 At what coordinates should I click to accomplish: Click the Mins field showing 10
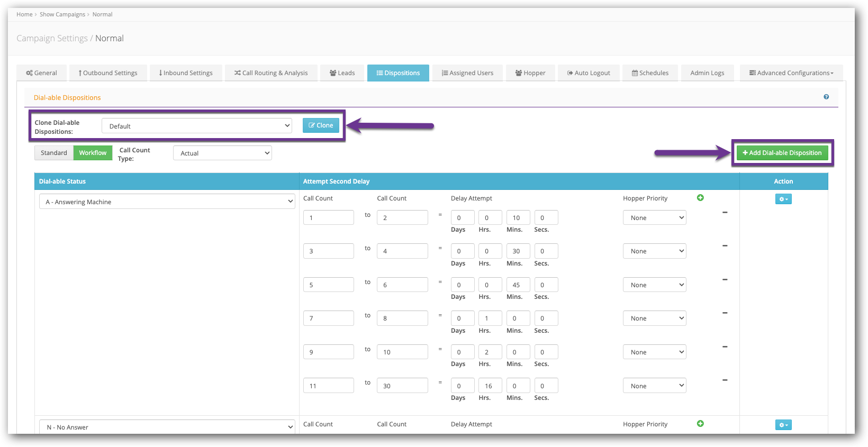coord(518,217)
